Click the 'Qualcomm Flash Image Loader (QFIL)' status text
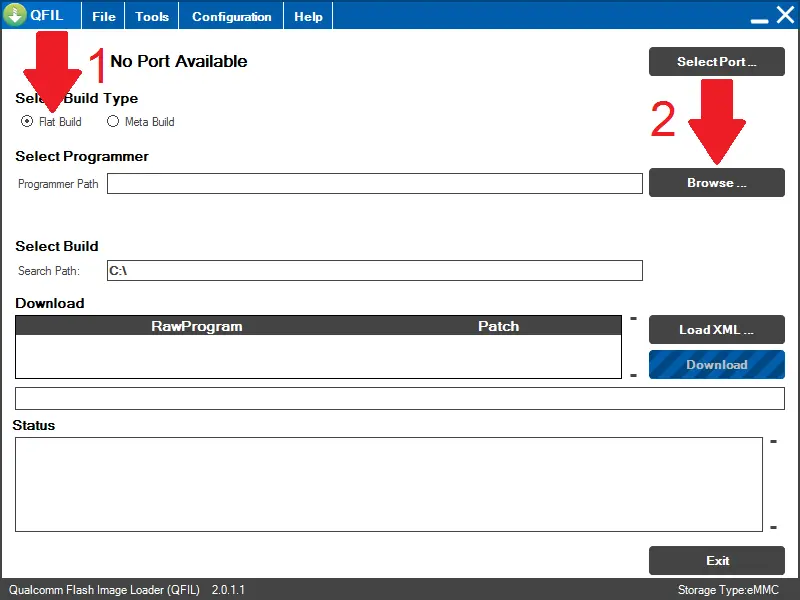The width and height of the screenshot is (800, 600). (104, 590)
